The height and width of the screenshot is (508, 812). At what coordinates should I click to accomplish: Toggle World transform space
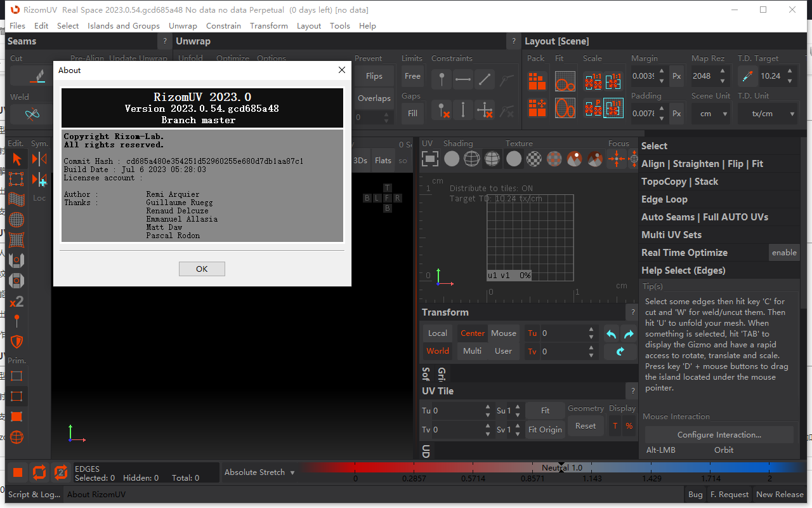pos(437,351)
